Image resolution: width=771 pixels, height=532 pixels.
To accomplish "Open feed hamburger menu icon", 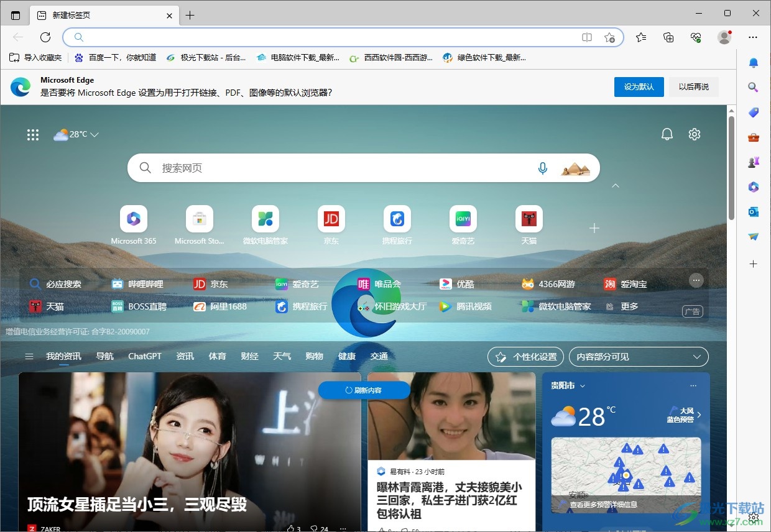I will click(x=29, y=357).
